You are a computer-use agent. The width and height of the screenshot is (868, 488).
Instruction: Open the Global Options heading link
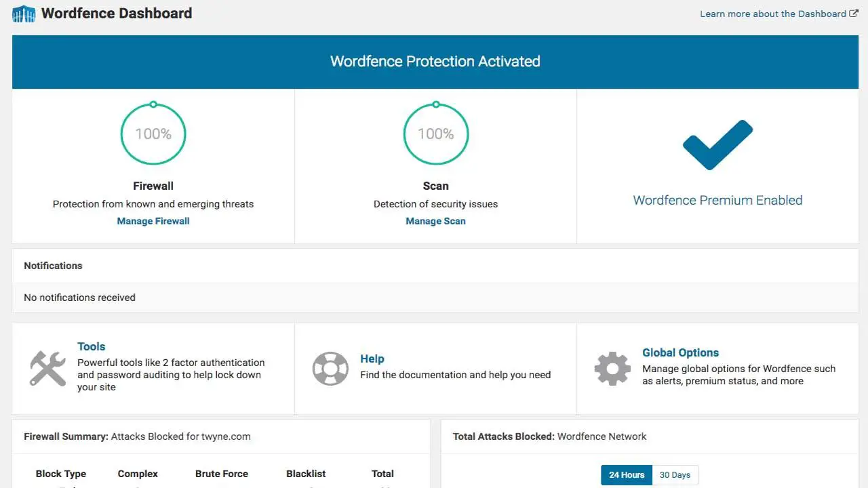point(680,352)
